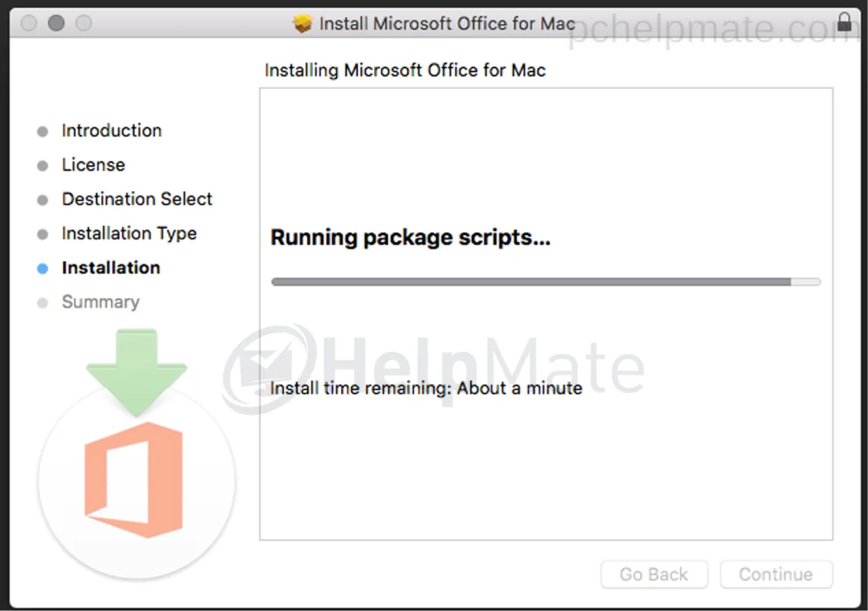
Task: Select the Introduction step
Action: click(112, 130)
